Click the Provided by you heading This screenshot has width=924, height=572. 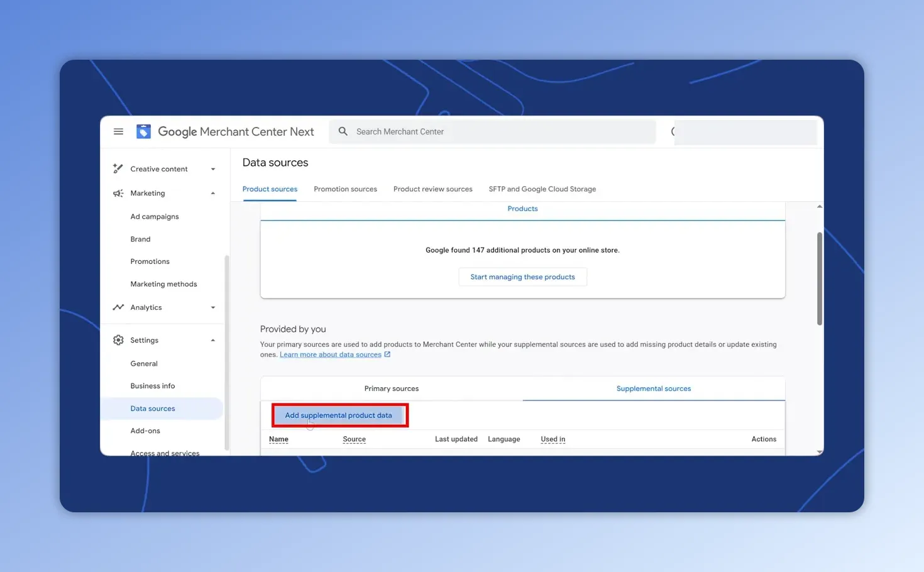(x=293, y=329)
